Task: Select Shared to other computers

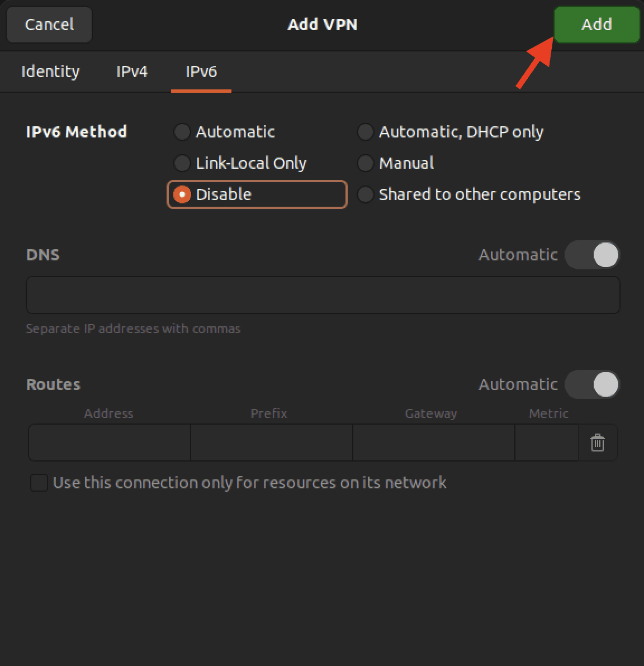Action: (365, 194)
